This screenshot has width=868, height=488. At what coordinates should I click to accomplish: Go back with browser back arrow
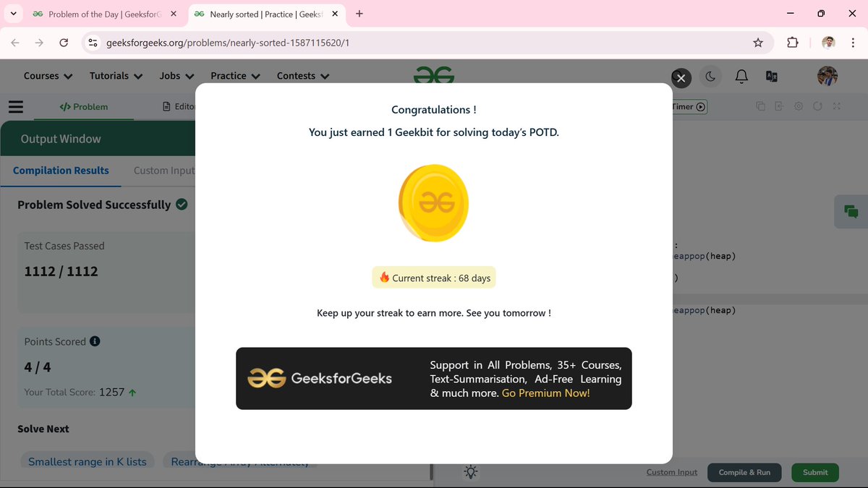coord(15,43)
